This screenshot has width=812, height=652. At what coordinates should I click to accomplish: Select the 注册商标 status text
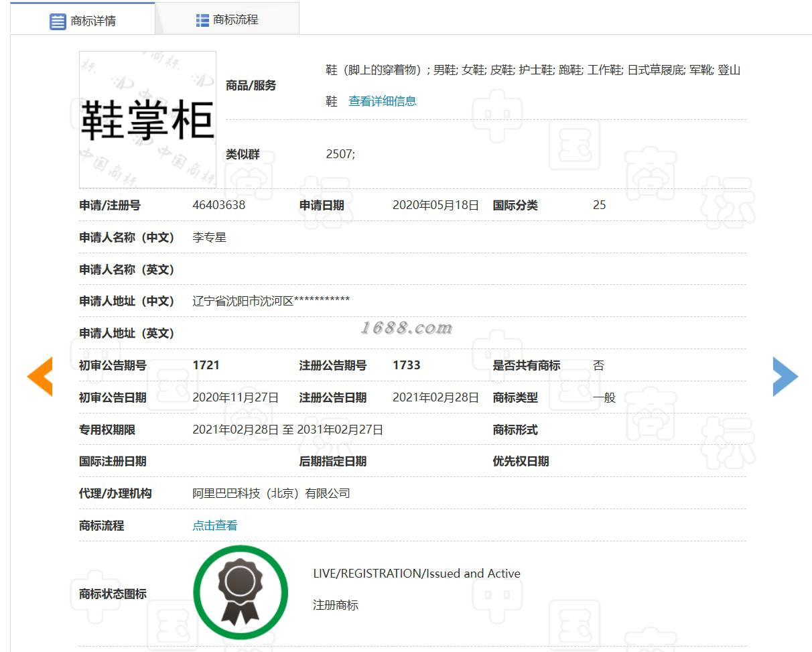[336, 605]
